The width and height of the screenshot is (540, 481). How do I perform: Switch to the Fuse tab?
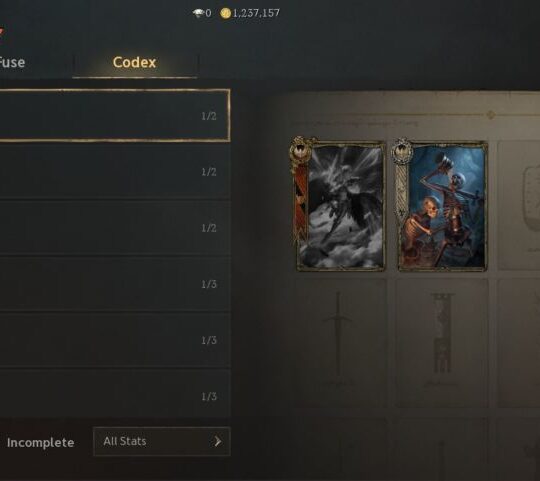click(12, 62)
